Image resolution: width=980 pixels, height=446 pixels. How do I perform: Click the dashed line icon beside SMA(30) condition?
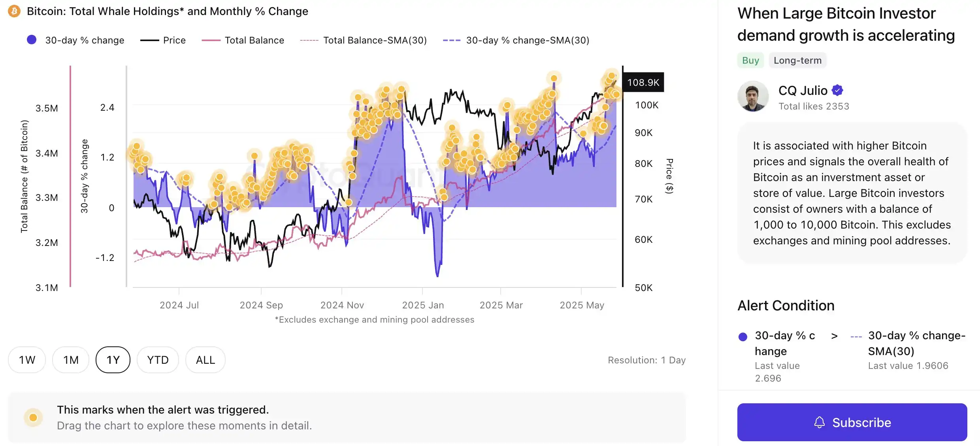click(x=856, y=336)
